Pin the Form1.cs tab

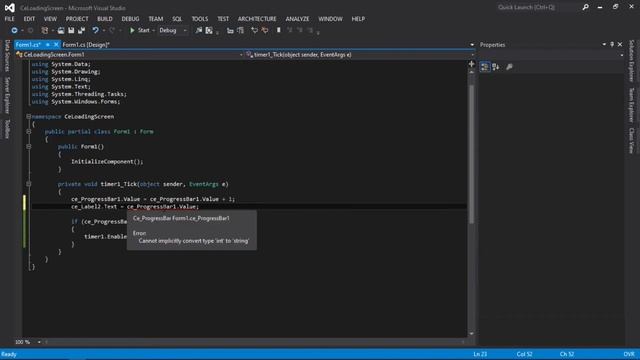[x=47, y=44]
